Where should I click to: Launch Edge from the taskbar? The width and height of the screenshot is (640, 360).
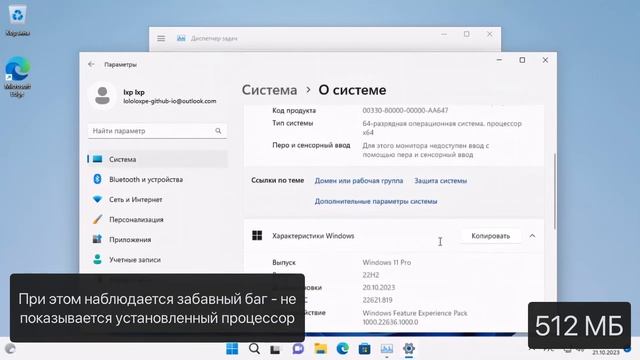342,349
